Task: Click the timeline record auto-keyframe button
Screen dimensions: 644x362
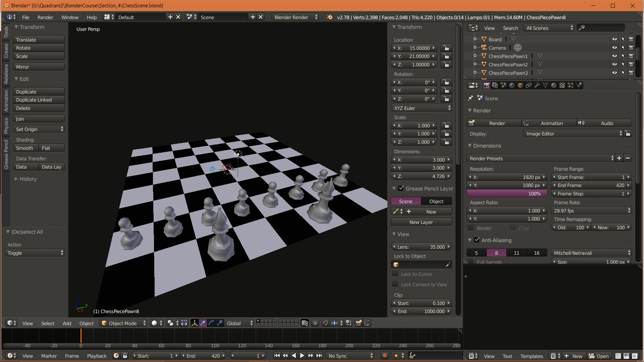Action: (385, 356)
